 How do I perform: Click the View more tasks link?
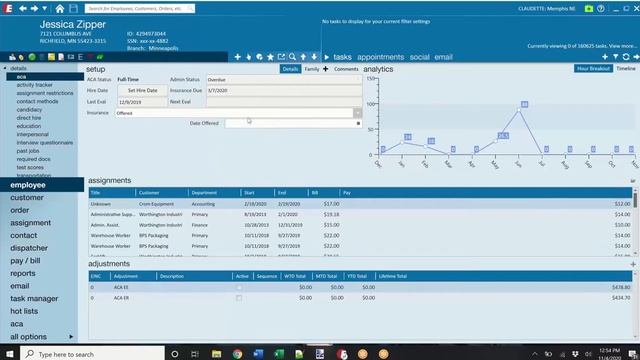tap(622, 46)
